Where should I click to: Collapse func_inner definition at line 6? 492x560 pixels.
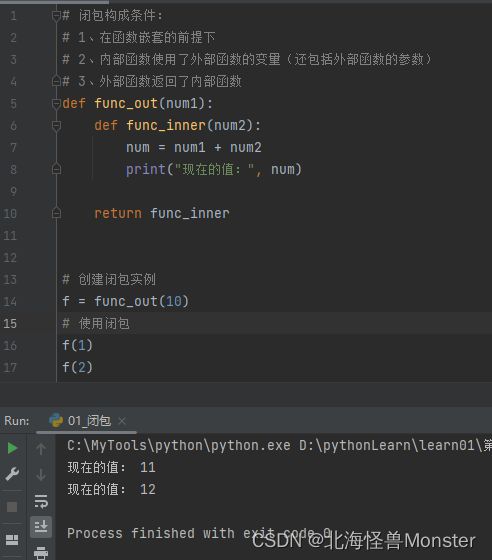56,126
